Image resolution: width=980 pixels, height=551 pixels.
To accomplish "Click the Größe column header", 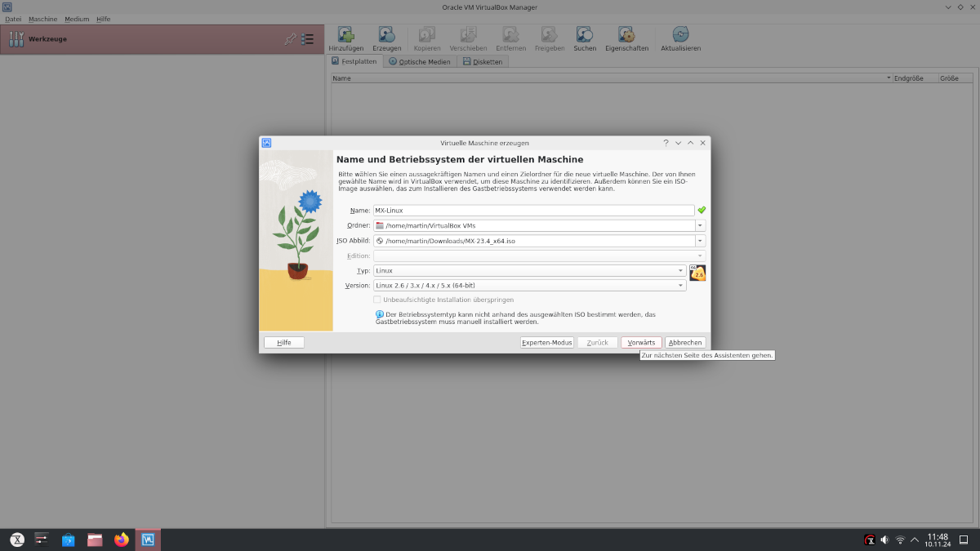I will pos(955,78).
